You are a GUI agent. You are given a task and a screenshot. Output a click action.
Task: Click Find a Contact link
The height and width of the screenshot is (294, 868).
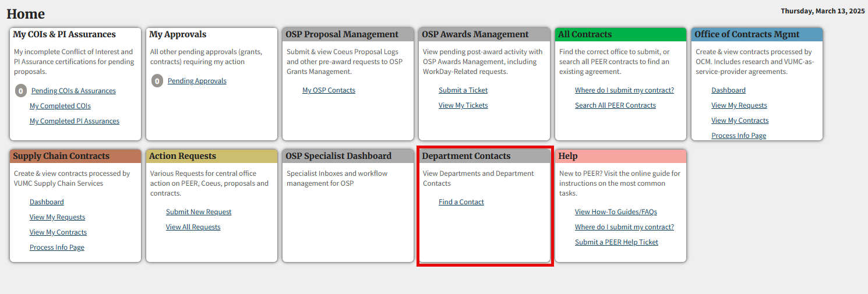click(x=461, y=202)
